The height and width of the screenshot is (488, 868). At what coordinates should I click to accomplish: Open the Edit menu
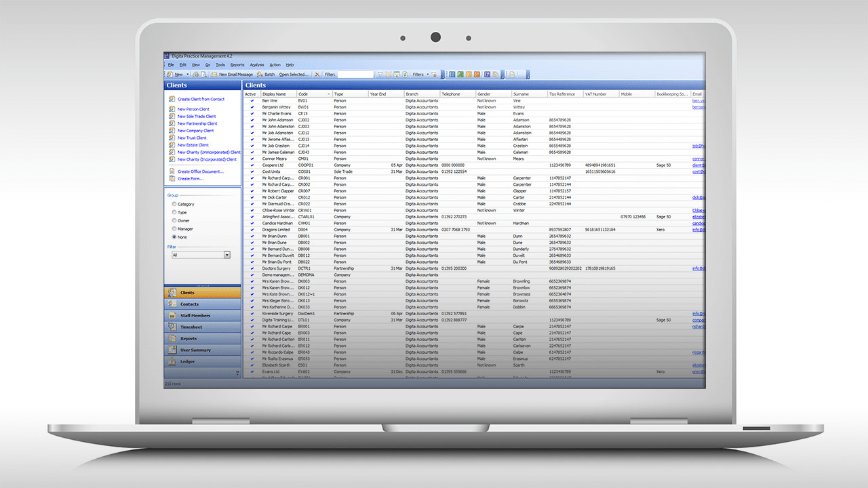tap(183, 65)
